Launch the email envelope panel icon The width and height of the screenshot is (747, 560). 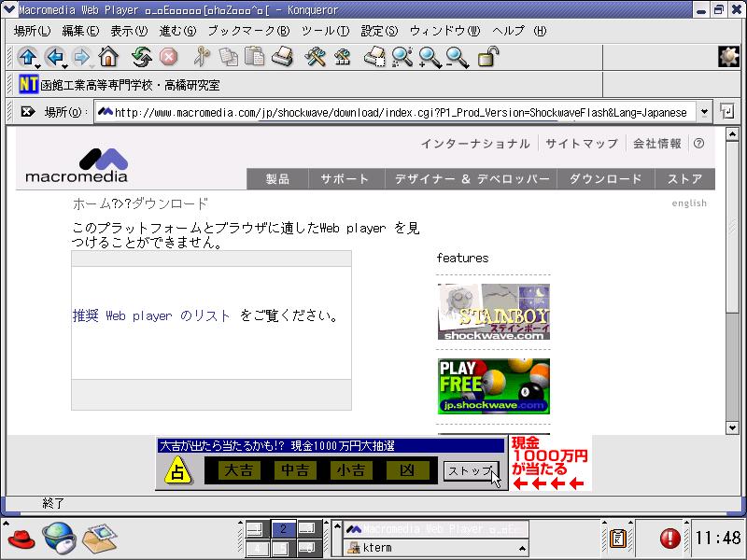click(99, 539)
